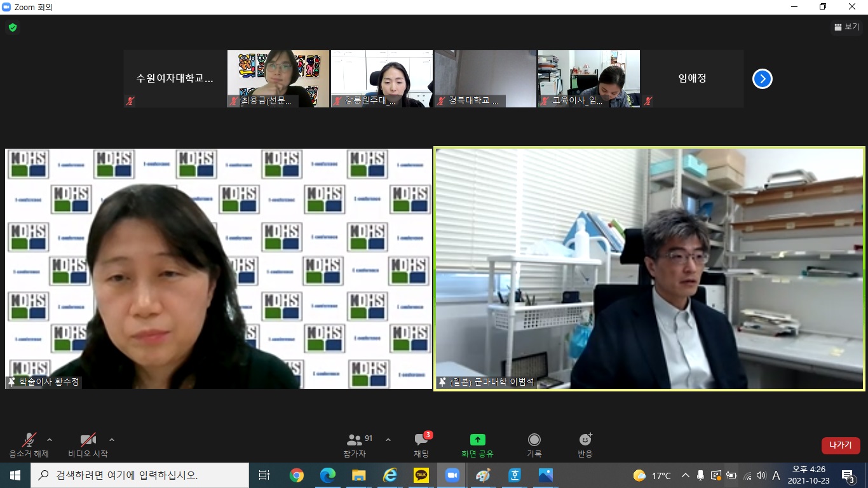Click the Zoom 회의 title bar icon
868x488 pixels.
[x=7, y=7]
